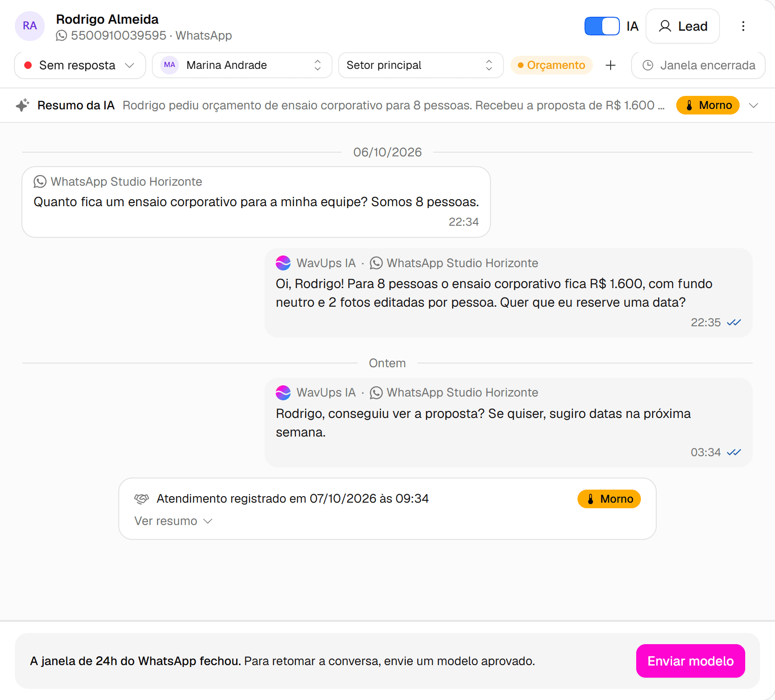The height and width of the screenshot is (700, 775).
Task: Open the Setor principal dropdown
Action: (x=421, y=65)
